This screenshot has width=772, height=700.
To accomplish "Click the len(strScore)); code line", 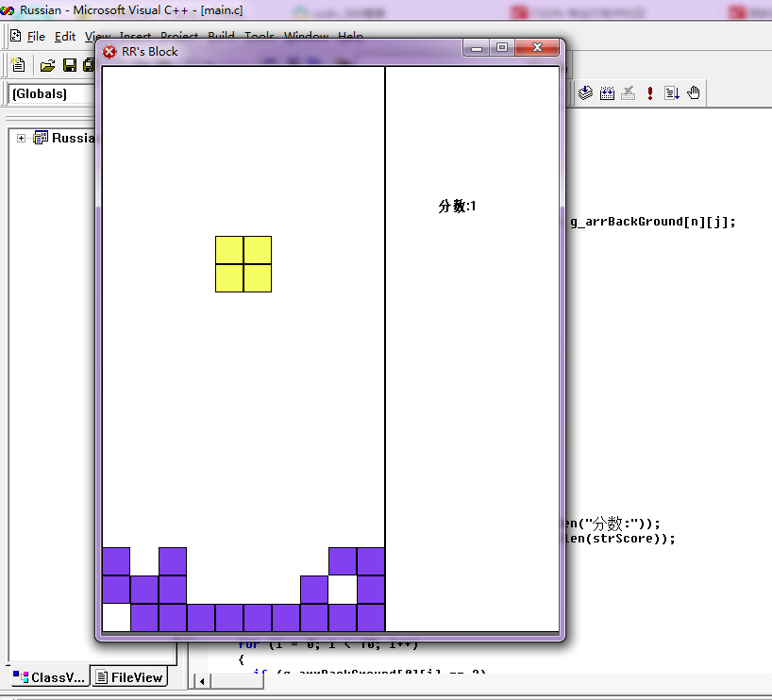I will pyautogui.click(x=620, y=539).
